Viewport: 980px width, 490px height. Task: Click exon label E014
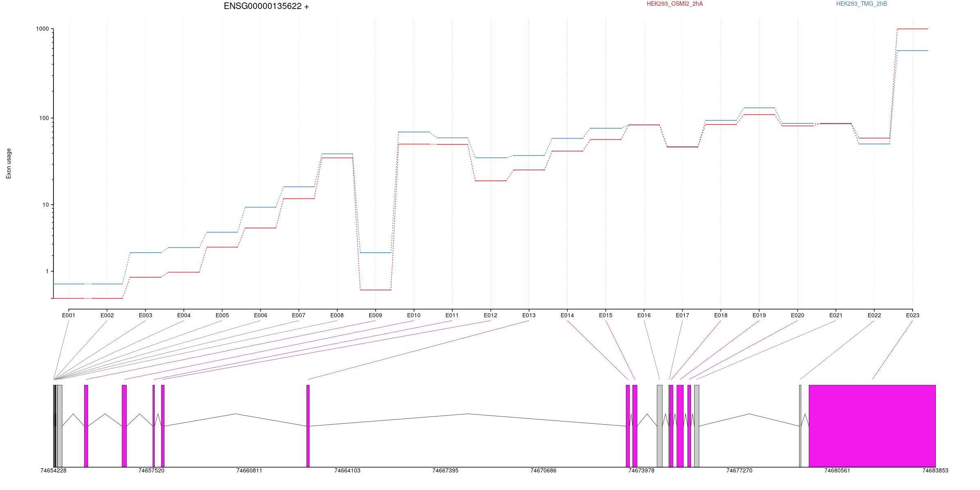[567, 315]
